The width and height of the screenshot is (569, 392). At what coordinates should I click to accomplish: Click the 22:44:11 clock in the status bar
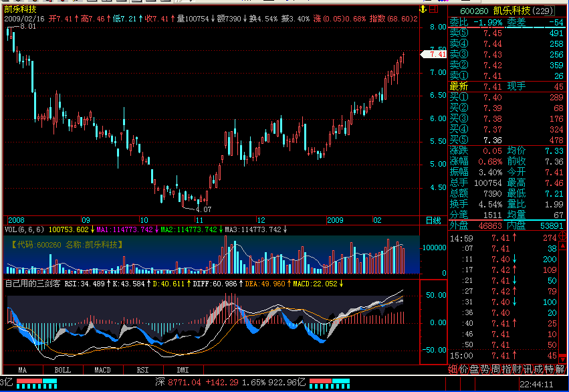click(536, 385)
